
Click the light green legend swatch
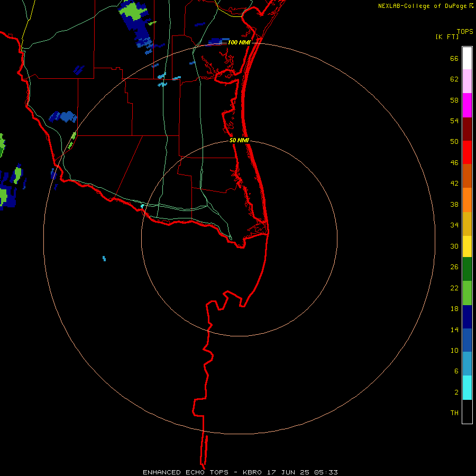tap(467, 293)
